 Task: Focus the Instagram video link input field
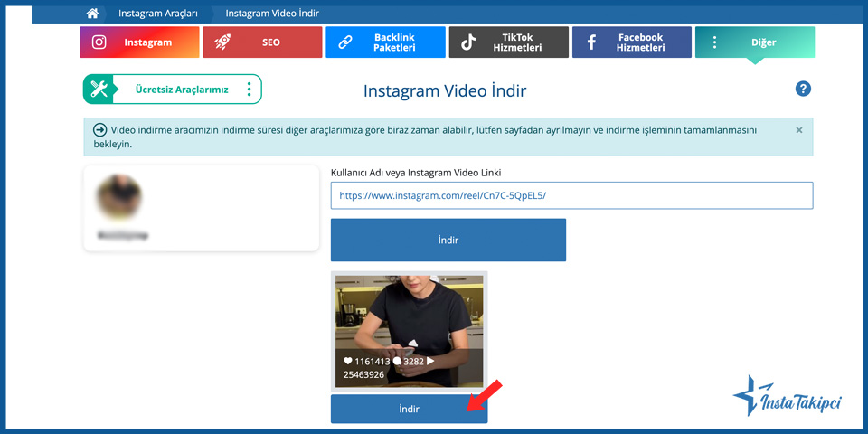pyautogui.click(x=571, y=195)
